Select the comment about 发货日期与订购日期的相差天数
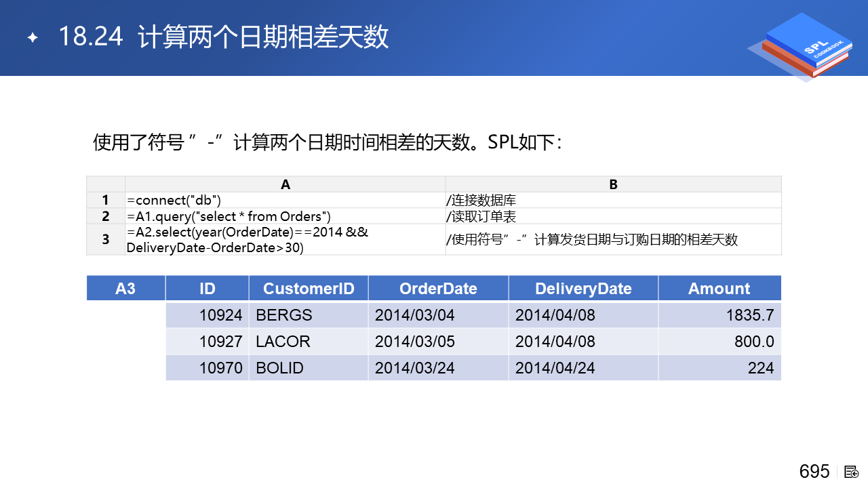 pyautogui.click(x=614, y=240)
